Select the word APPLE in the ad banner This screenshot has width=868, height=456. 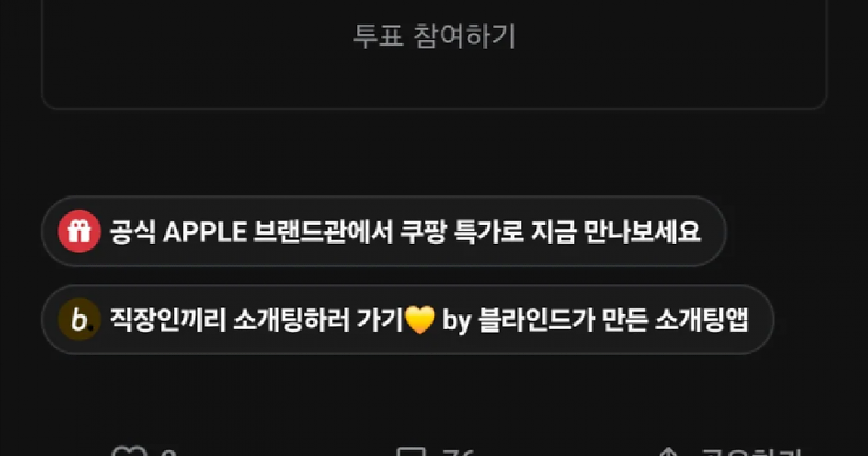[205, 232]
